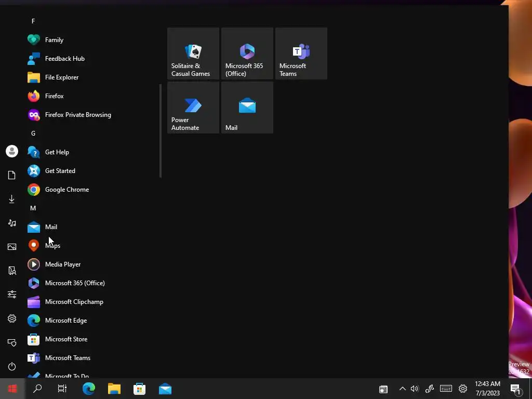Launch Firefox from the app list
Screen dimensions: 532x399
point(91,96)
